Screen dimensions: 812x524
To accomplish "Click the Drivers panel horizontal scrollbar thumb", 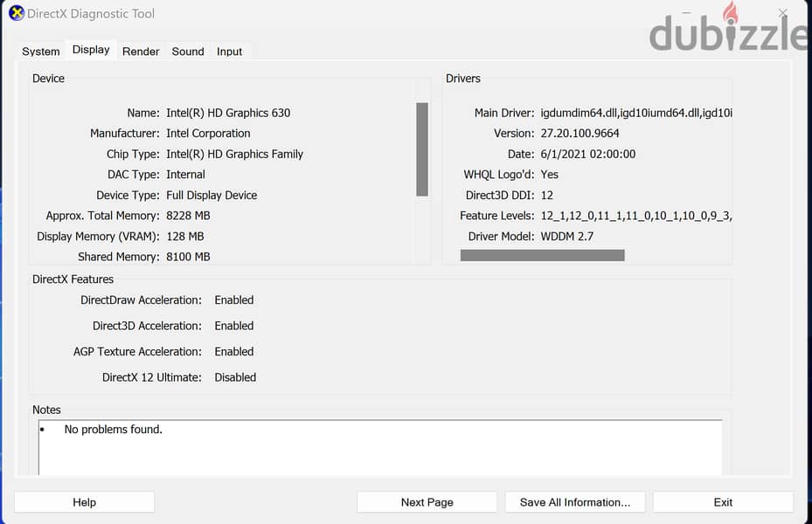I will point(542,255).
